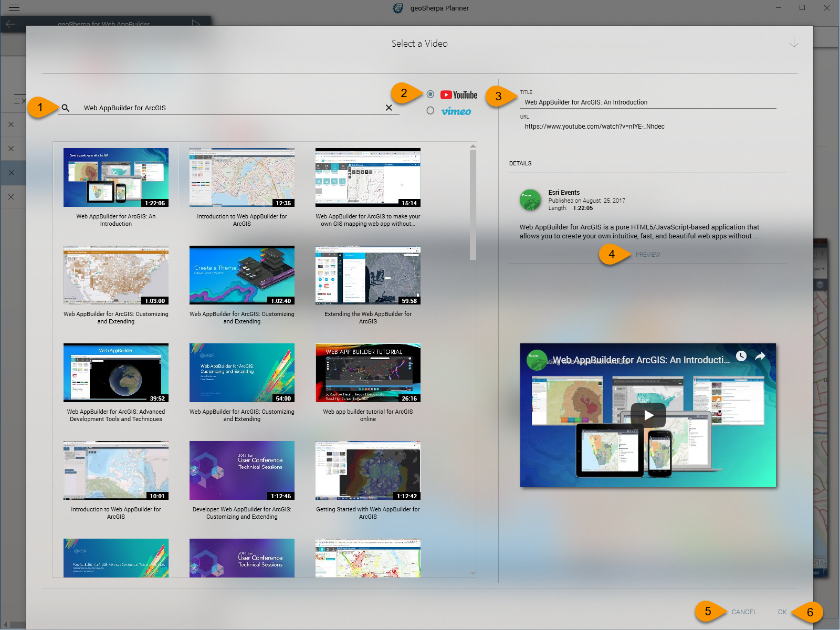Select the 54:00 Customizing and Extending video
Screen dimensions: 840x630
pos(242,373)
